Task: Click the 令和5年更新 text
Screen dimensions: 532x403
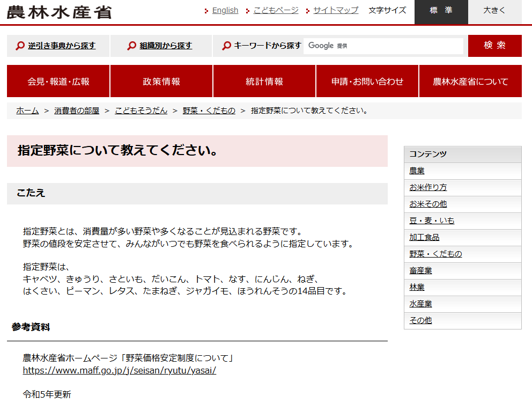Action: tap(47, 394)
